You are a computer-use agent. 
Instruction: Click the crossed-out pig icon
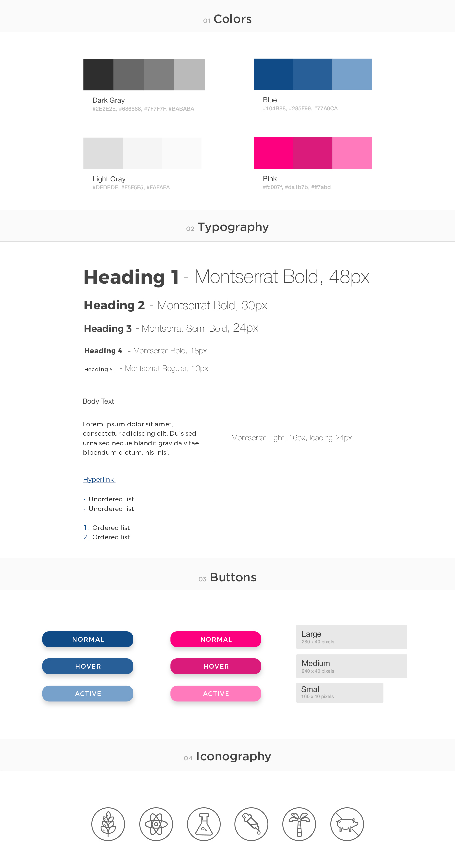347,824
